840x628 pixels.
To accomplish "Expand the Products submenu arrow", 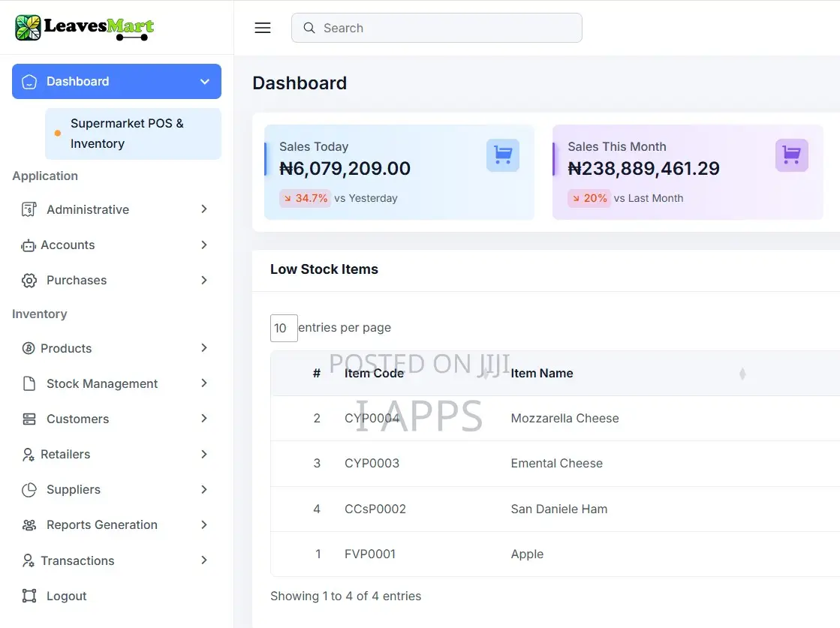I will [204, 348].
